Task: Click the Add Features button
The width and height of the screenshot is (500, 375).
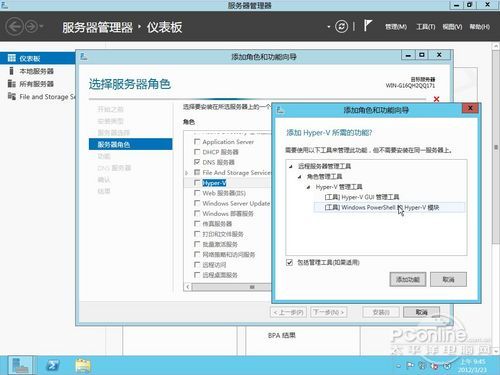Action: [408, 279]
